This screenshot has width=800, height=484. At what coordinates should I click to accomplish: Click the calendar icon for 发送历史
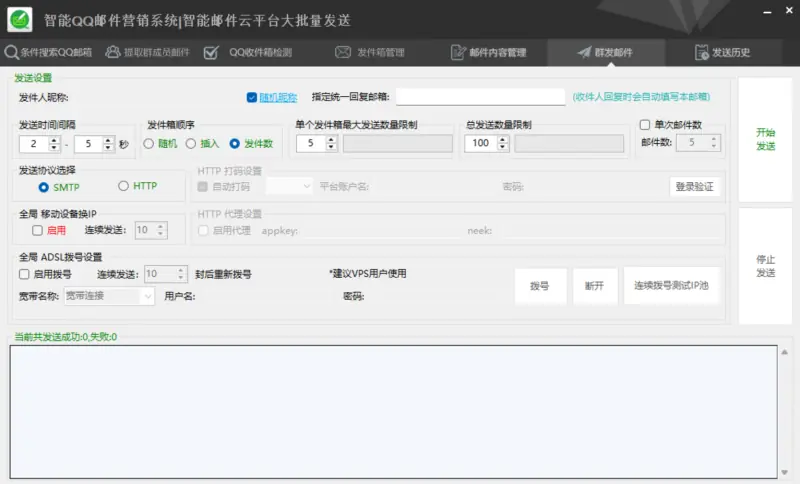pos(702,52)
